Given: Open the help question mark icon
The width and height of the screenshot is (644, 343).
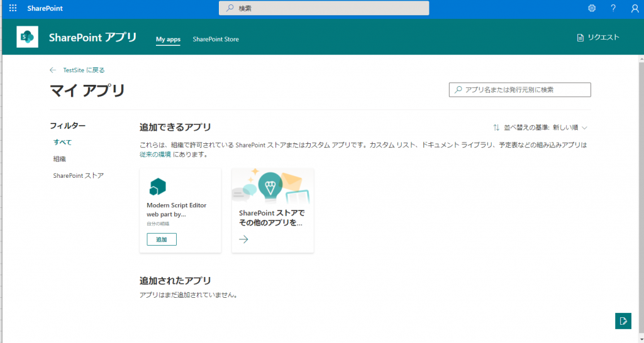Looking at the screenshot, I should click(x=613, y=8).
